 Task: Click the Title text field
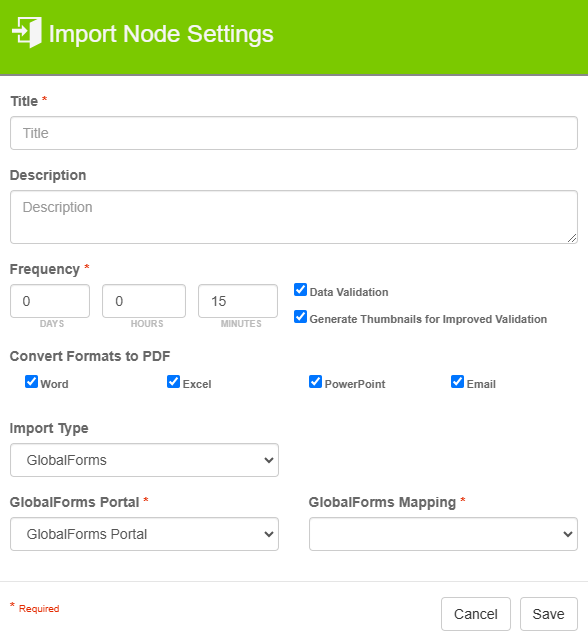coord(294,133)
